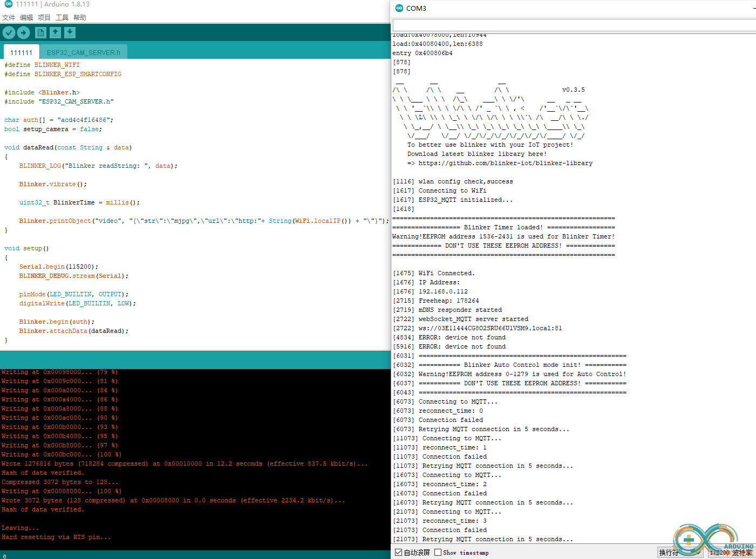
Task: Open the 文件 menu
Action: point(9,18)
